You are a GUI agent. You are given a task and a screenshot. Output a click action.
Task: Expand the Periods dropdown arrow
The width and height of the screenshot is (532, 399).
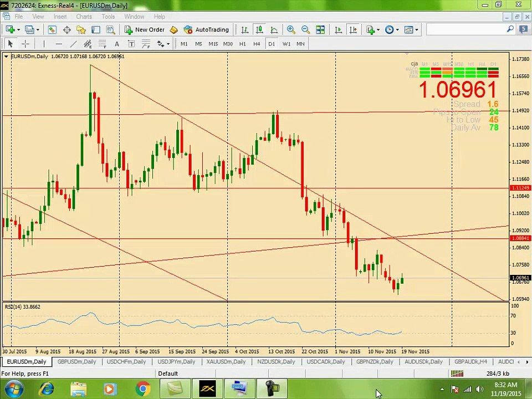[397, 30]
